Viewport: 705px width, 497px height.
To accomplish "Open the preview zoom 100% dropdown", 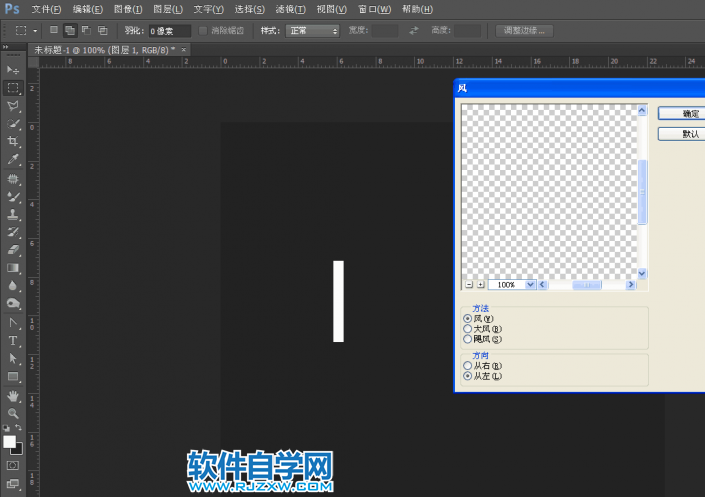I will pyautogui.click(x=530, y=285).
